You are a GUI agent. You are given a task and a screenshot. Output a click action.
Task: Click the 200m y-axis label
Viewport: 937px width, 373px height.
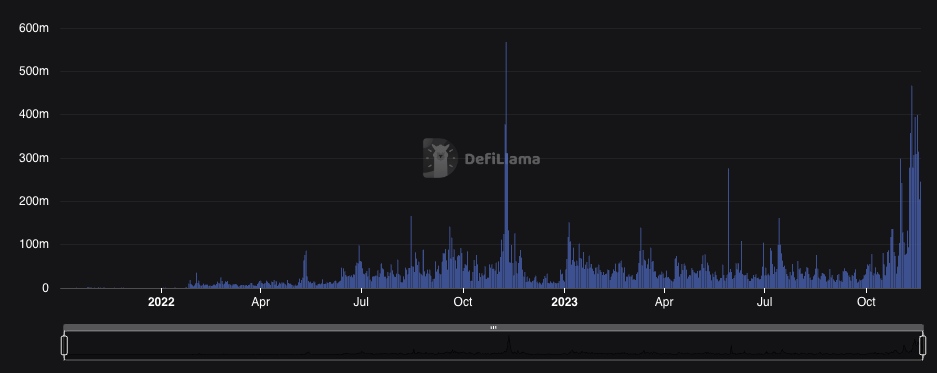coord(34,201)
